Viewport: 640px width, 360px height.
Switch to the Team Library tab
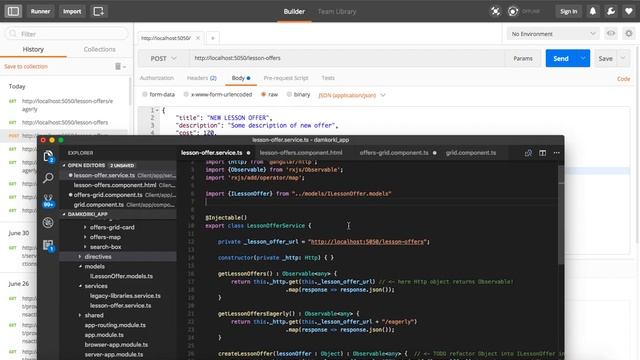pos(337,11)
